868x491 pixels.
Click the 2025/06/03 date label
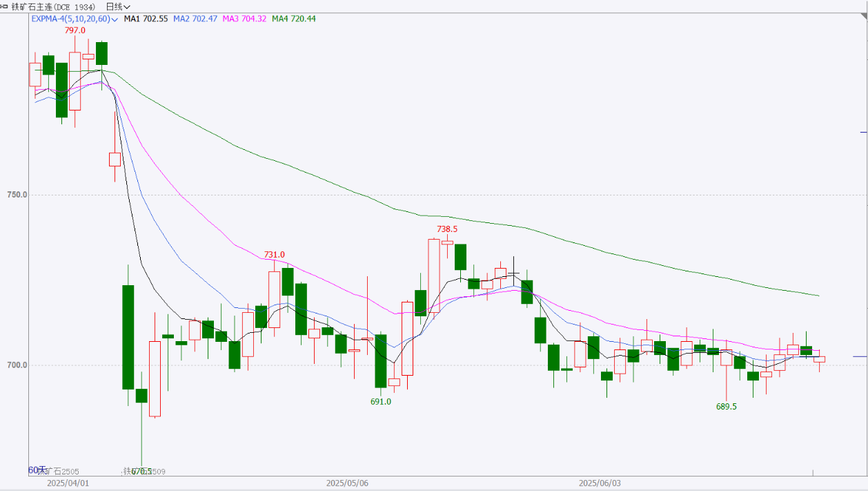[600, 484]
